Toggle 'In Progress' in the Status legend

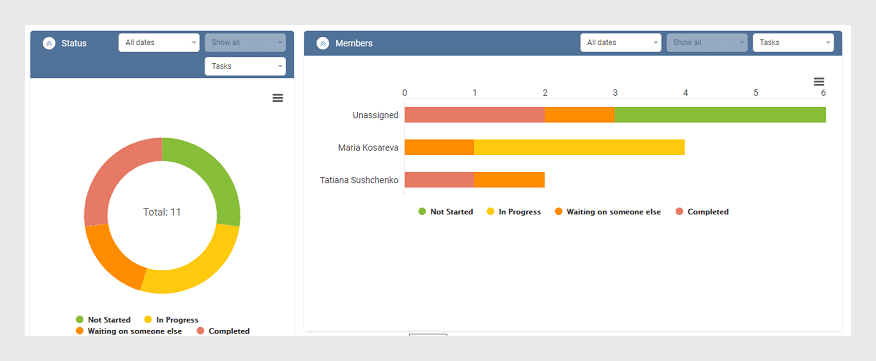coord(171,320)
